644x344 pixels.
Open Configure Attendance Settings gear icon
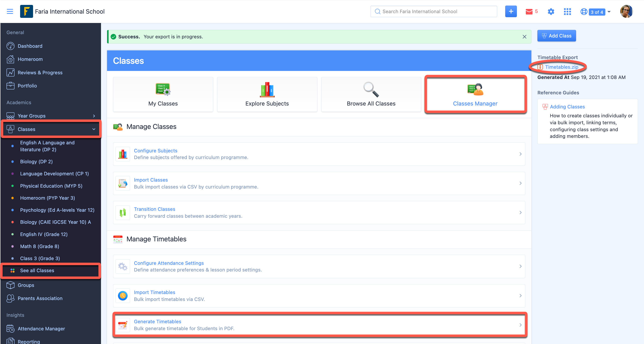122,266
